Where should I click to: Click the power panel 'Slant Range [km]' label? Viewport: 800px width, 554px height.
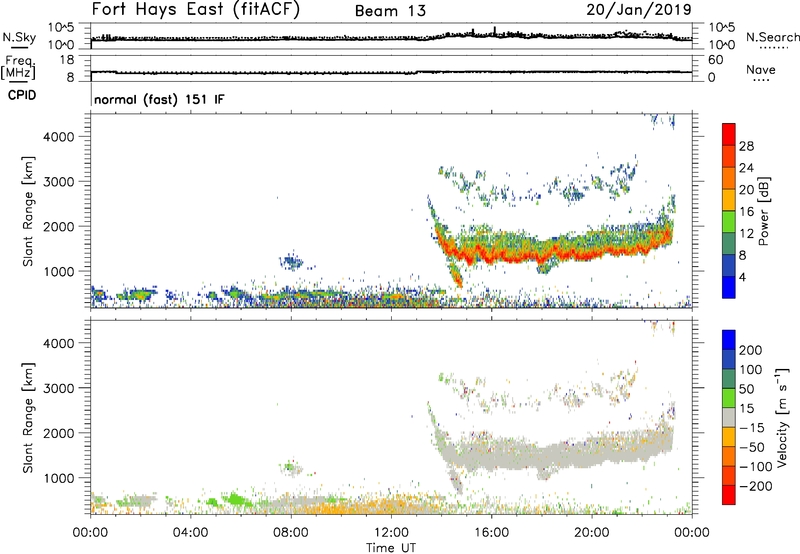point(28,211)
